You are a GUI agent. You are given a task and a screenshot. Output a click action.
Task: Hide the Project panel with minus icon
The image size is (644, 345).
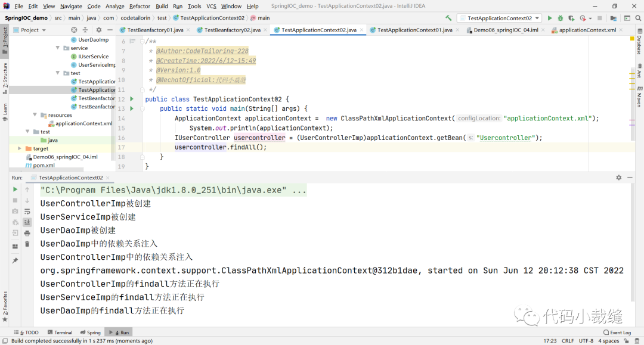click(110, 30)
